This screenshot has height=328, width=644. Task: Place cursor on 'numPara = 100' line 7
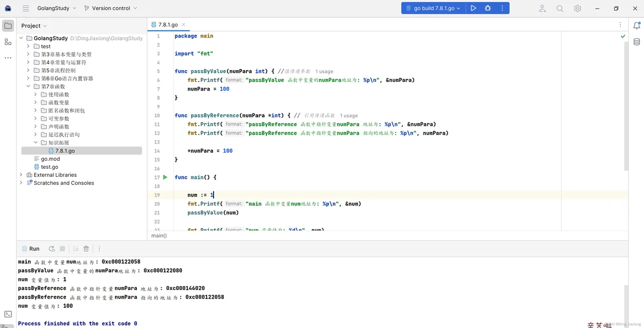pyautogui.click(x=208, y=89)
